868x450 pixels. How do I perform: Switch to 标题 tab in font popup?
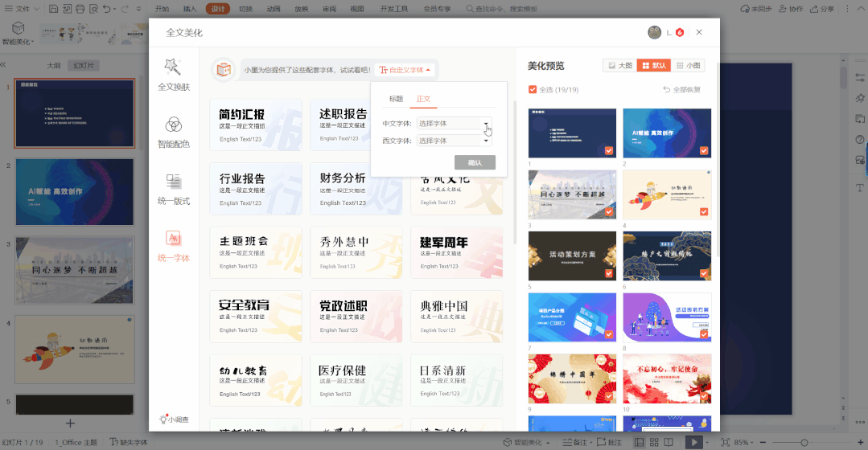(x=396, y=99)
